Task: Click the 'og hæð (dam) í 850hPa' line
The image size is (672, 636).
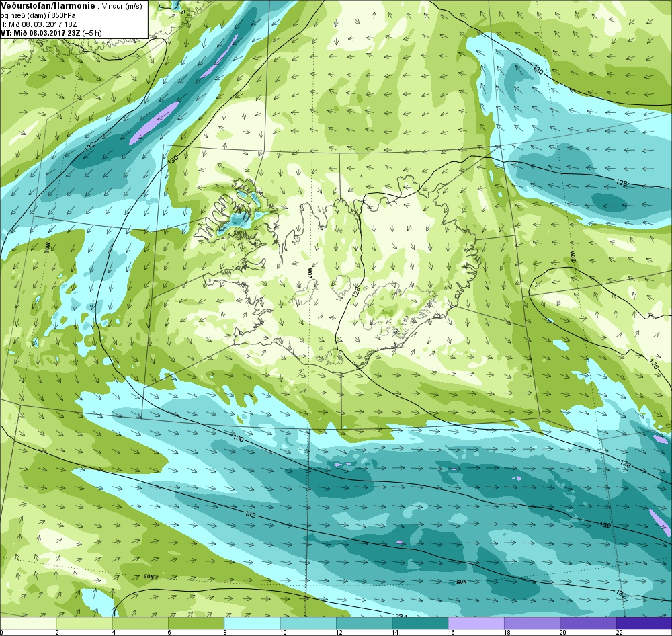Action: [x=39, y=15]
